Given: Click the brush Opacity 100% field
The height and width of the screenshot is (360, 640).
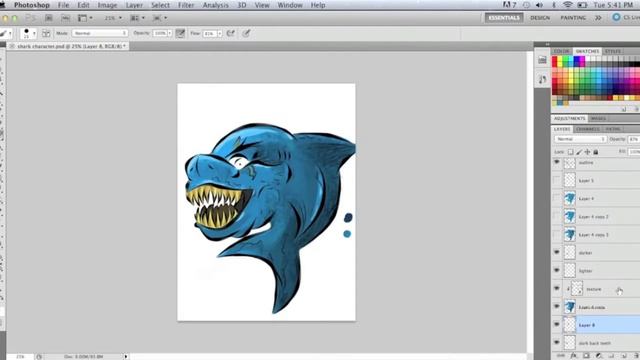Looking at the screenshot, I should point(160,33).
